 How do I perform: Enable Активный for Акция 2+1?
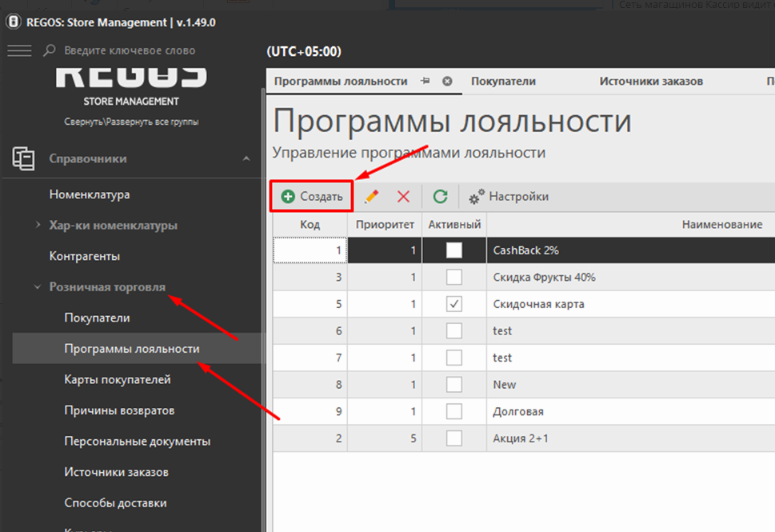pyautogui.click(x=454, y=438)
